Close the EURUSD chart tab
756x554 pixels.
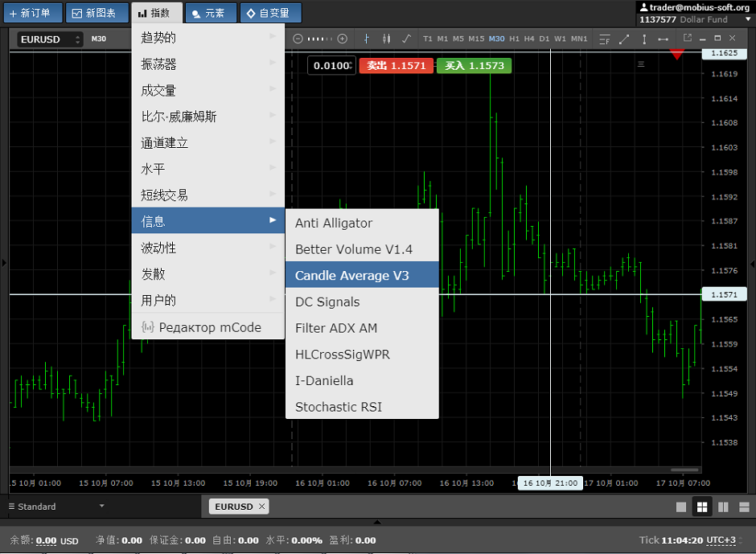(262, 507)
